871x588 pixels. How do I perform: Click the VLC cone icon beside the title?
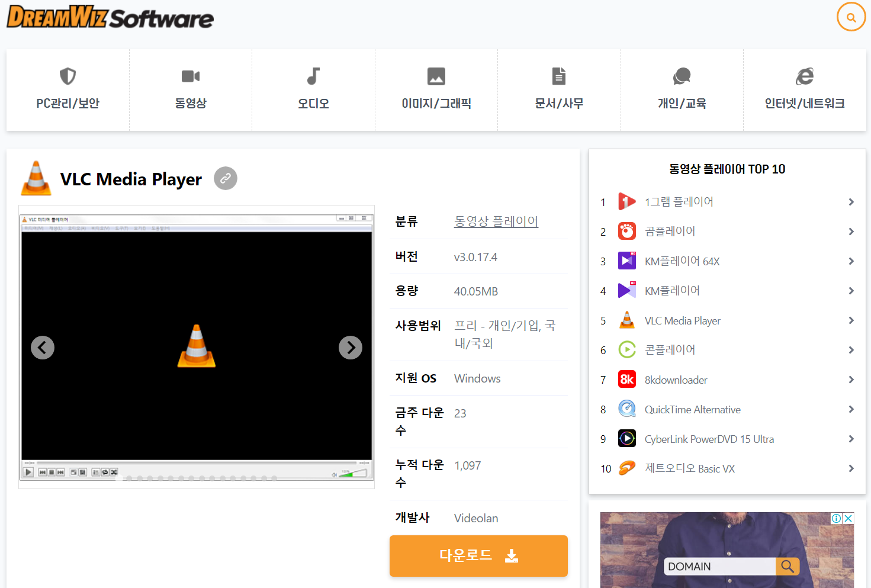(x=36, y=178)
